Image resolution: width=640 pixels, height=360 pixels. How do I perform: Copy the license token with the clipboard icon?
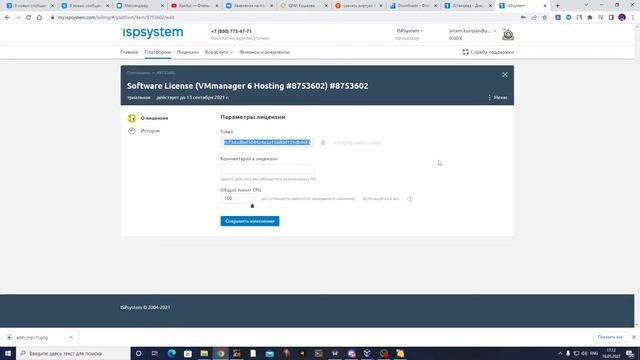(x=323, y=142)
